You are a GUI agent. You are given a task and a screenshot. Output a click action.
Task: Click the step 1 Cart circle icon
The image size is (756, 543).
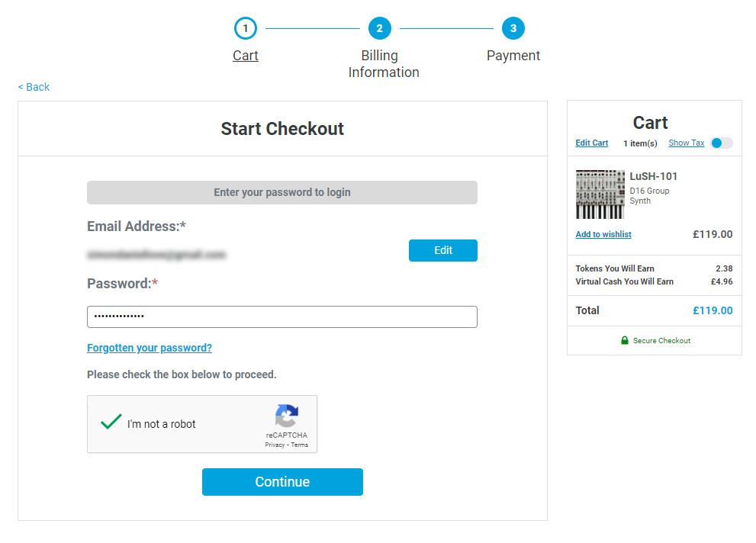click(245, 27)
